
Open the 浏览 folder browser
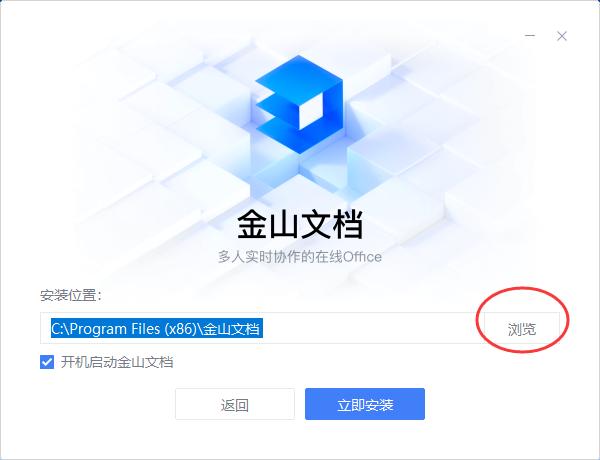point(522,328)
